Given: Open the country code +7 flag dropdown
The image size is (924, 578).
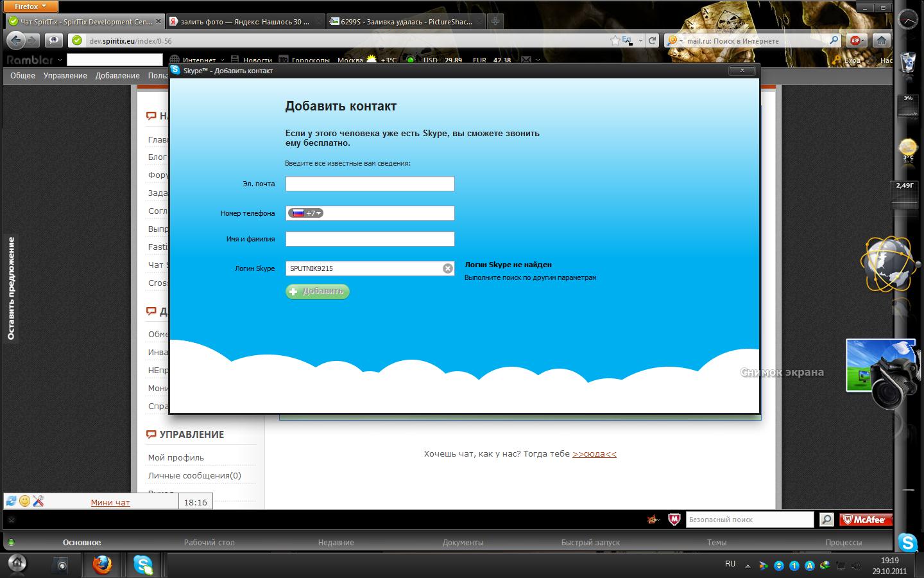Looking at the screenshot, I should click(306, 213).
